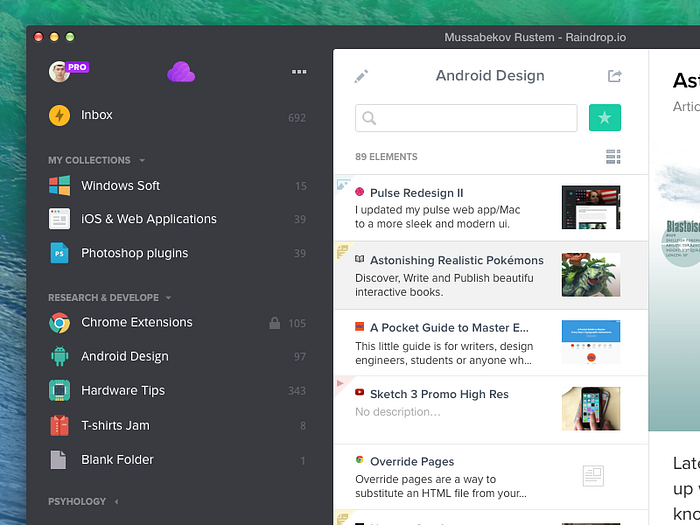Click the Pokémon thumbnail image
The height and width of the screenshot is (525, 700).
(591, 275)
